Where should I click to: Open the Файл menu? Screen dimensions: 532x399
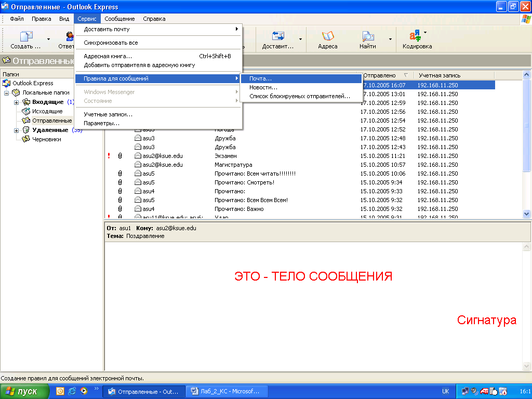pos(17,19)
